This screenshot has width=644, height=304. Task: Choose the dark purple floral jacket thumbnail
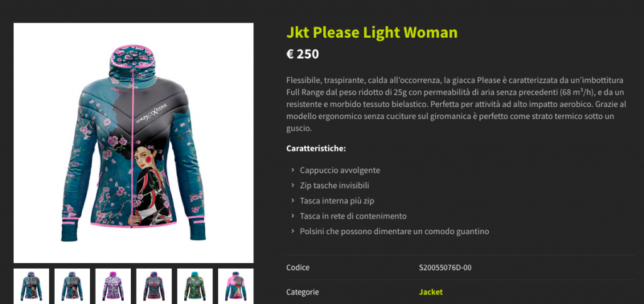(x=154, y=286)
